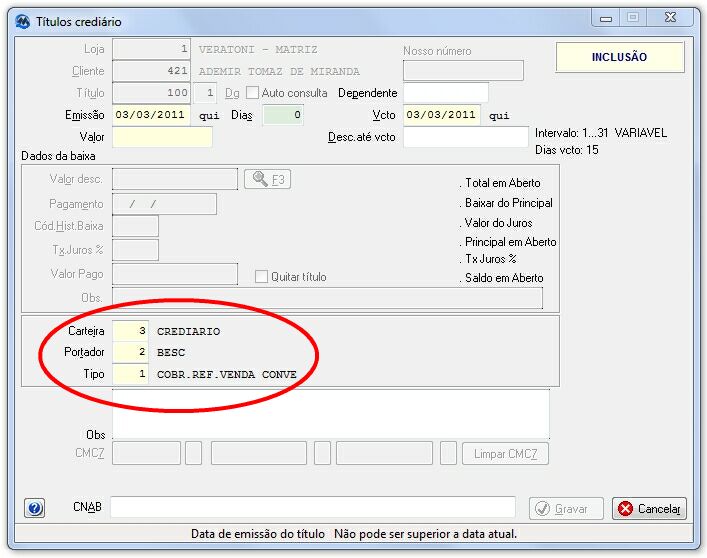
Task: Click the Total em Aberto label
Action: 502,183
